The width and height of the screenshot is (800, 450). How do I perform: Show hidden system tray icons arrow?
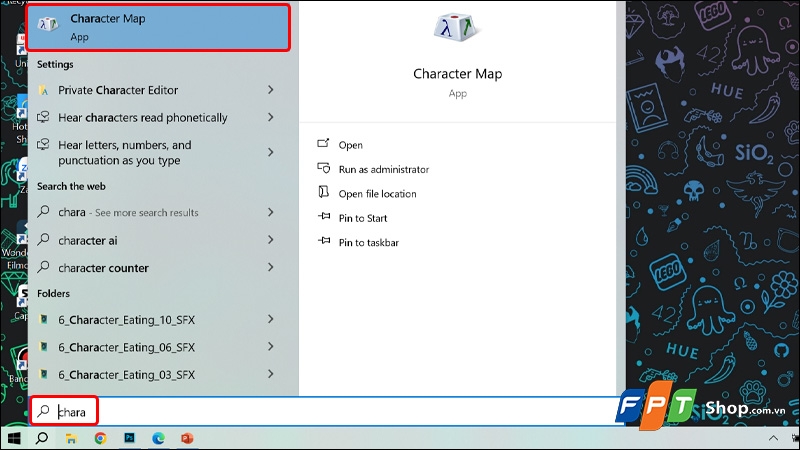tap(773, 438)
